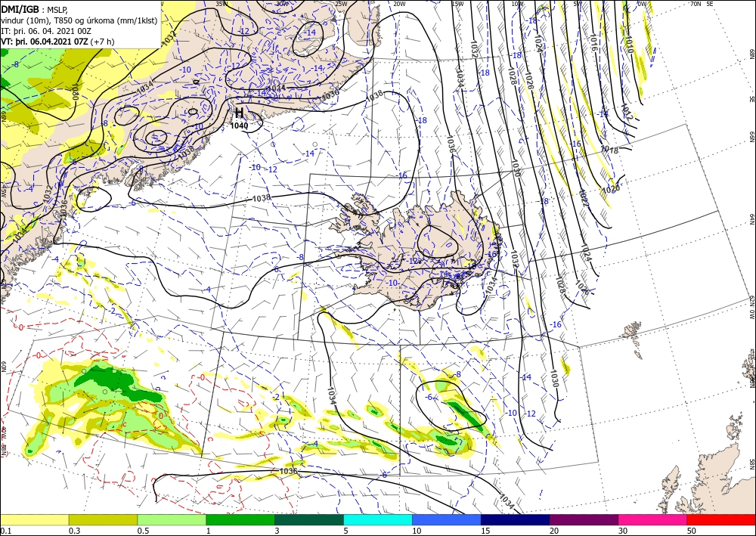Click the 'VT: þri. 06.04.2021 07Z (+7 h)' line
Image resolution: width=756 pixels, height=536 pixels.
pos(58,42)
